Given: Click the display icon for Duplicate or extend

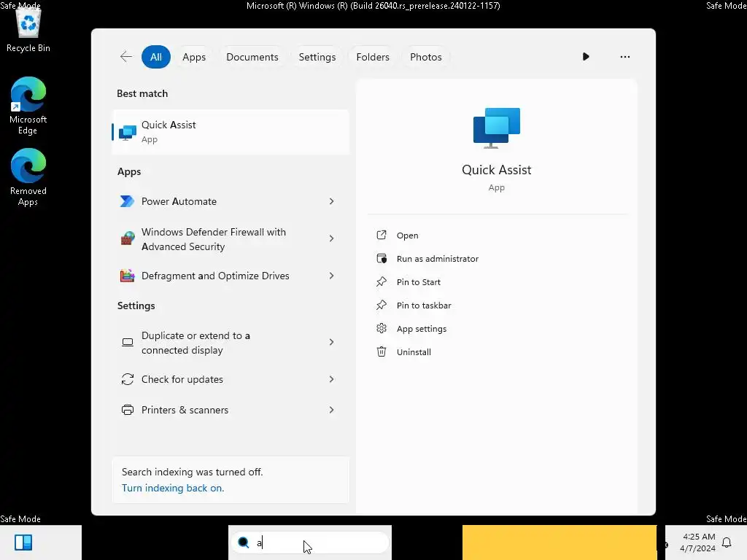Looking at the screenshot, I should pyautogui.click(x=127, y=343).
